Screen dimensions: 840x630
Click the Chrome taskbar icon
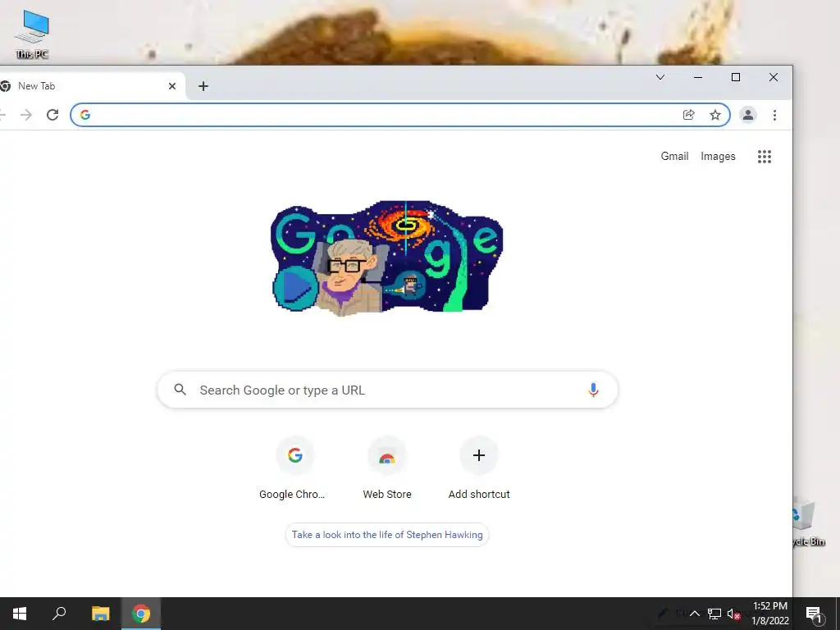(141, 614)
